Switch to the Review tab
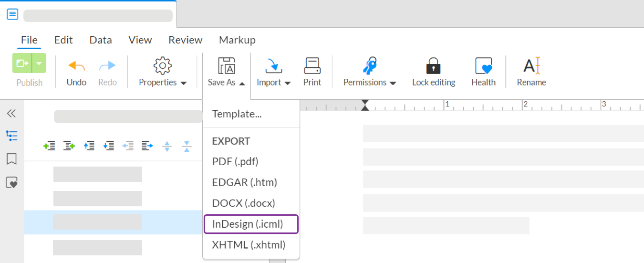Screen dimensions: 644x263 coord(185,40)
